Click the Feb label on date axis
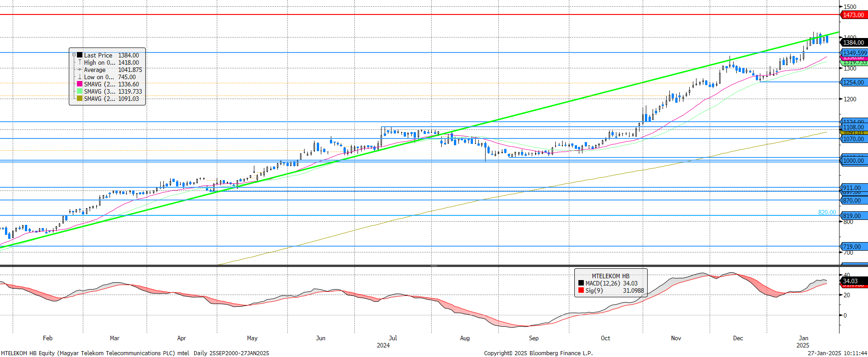 click(48, 338)
